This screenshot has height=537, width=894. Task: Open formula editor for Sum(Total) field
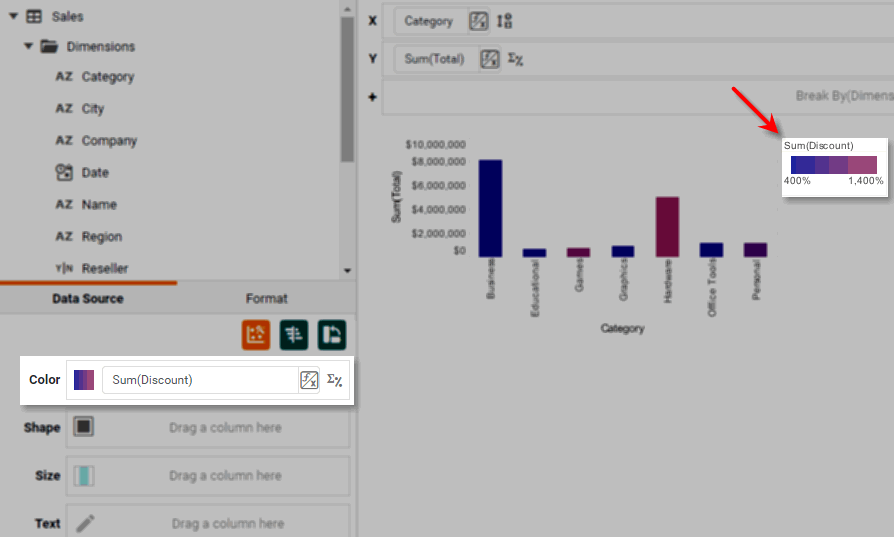[x=489, y=59]
